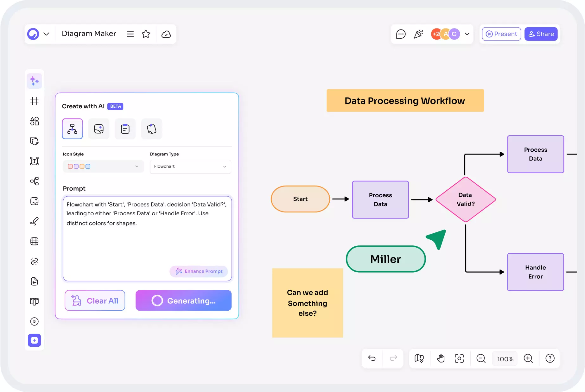Select the sticky note tool in the sidebar

tap(34, 141)
